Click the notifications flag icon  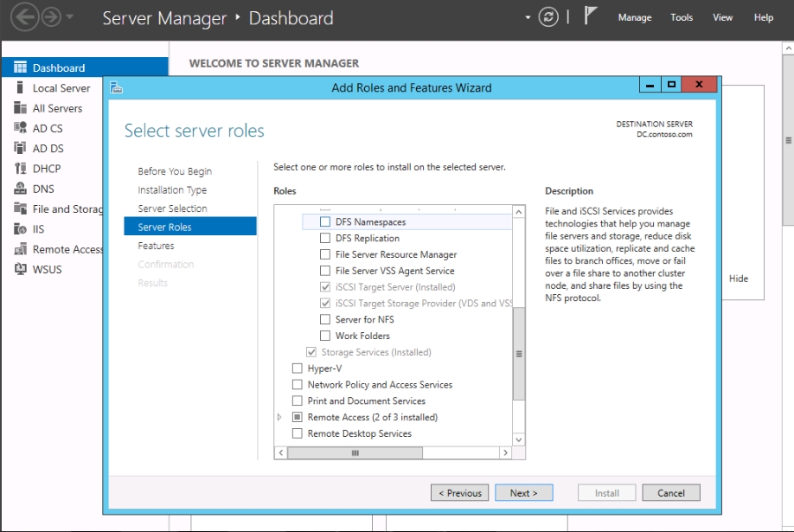(x=592, y=17)
